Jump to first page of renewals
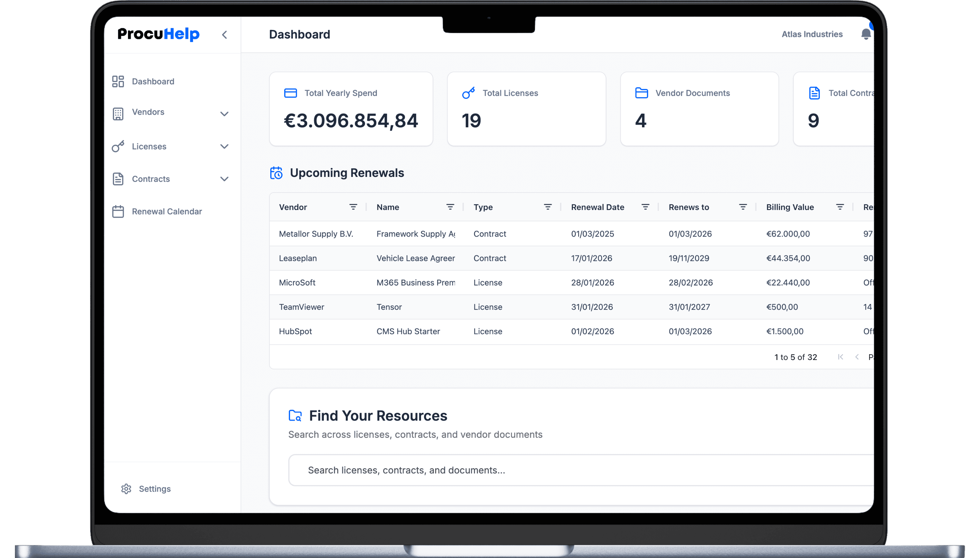This screenshot has height=558, width=980. pos(840,357)
